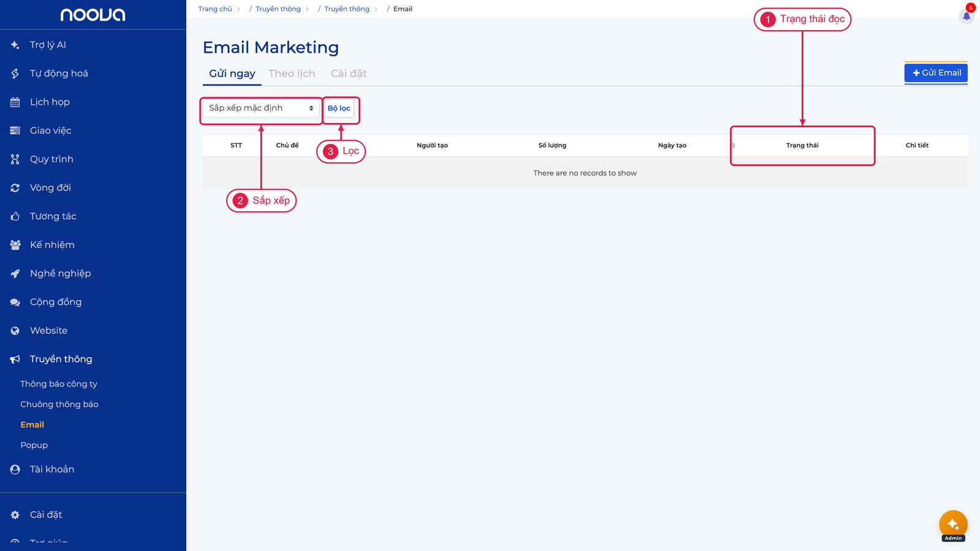The width and height of the screenshot is (980, 551).
Task: Click the Người tạo column header
Action: click(432, 146)
